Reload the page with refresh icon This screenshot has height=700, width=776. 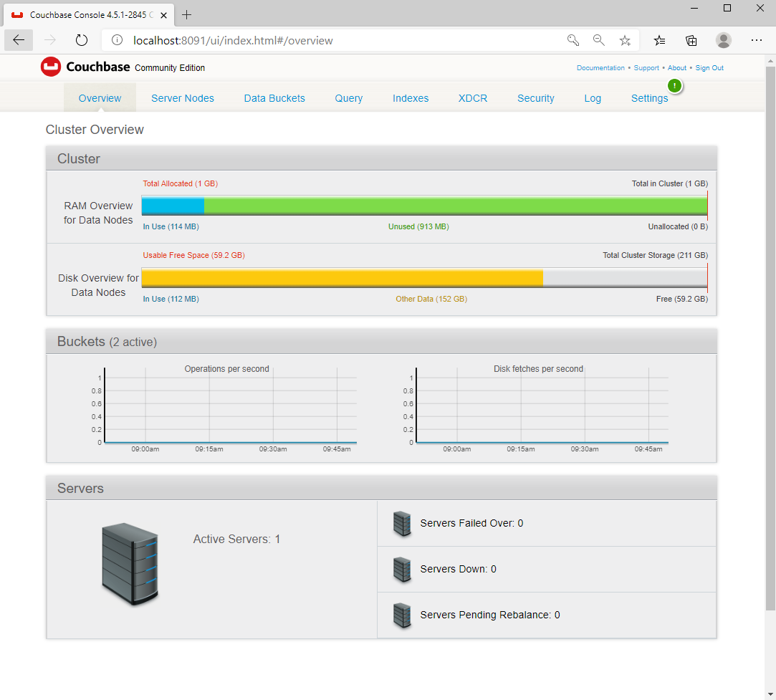[x=82, y=40]
